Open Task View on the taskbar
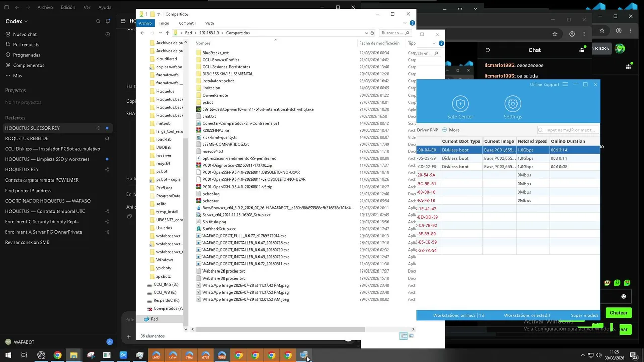This screenshot has height=362, width=644. [x=24, y=355]
